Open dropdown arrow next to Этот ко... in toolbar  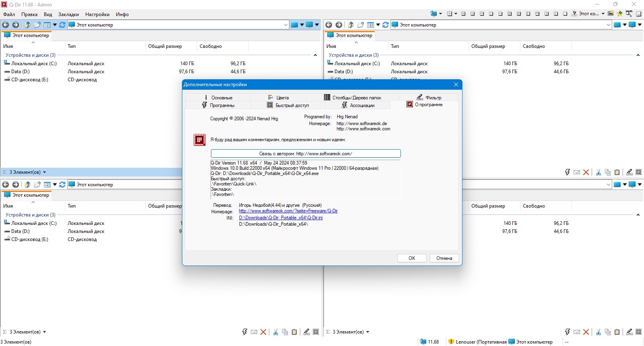point(603,14)
